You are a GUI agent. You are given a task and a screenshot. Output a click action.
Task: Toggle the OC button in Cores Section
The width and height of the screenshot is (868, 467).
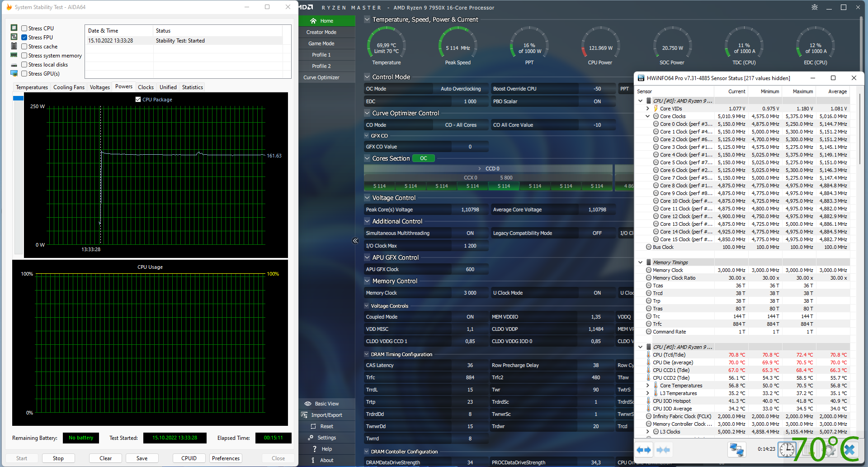(x=424, y=158)
